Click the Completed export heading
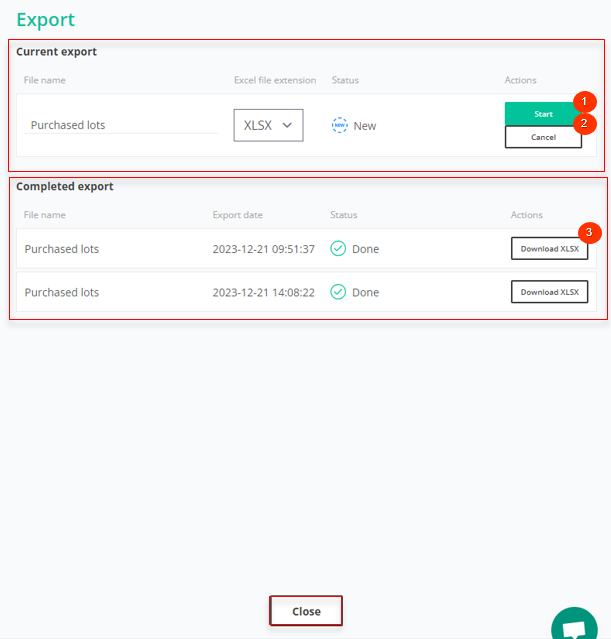The height and width of the screenshot is (639, 611). 65,187
